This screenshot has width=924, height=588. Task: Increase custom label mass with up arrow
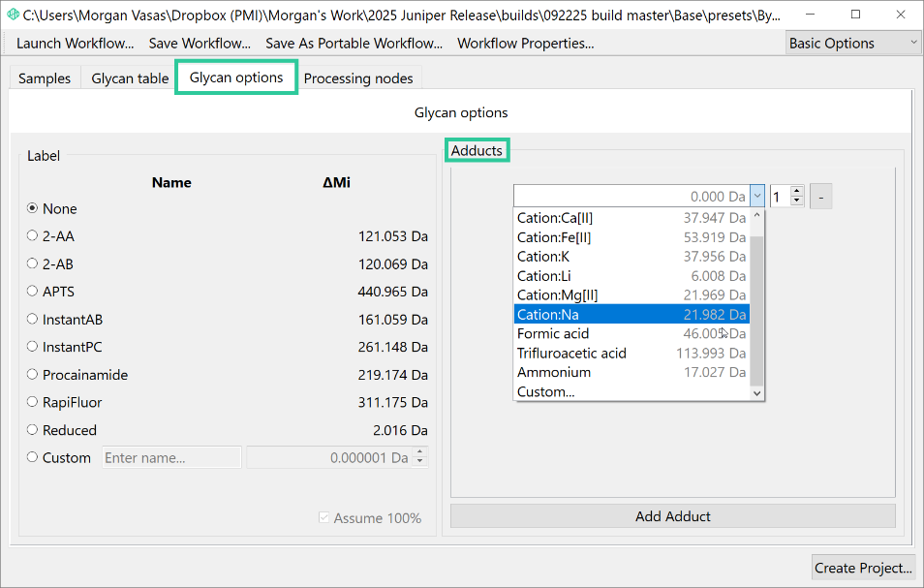[x=420, y=452]
